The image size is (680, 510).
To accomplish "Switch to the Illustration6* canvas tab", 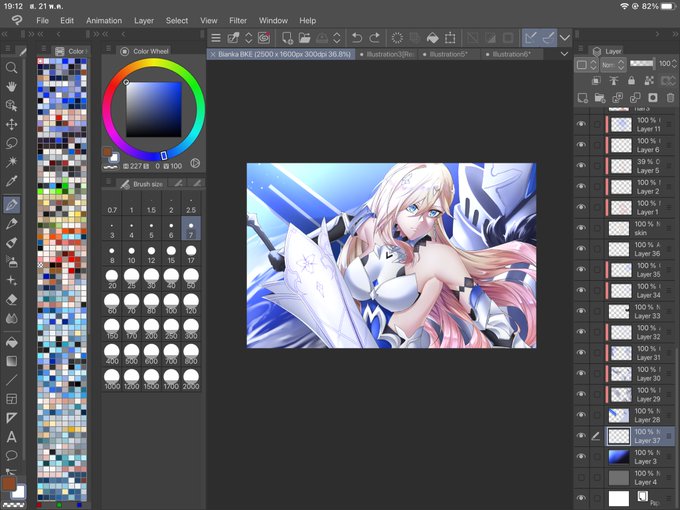I will click(511, 54).
